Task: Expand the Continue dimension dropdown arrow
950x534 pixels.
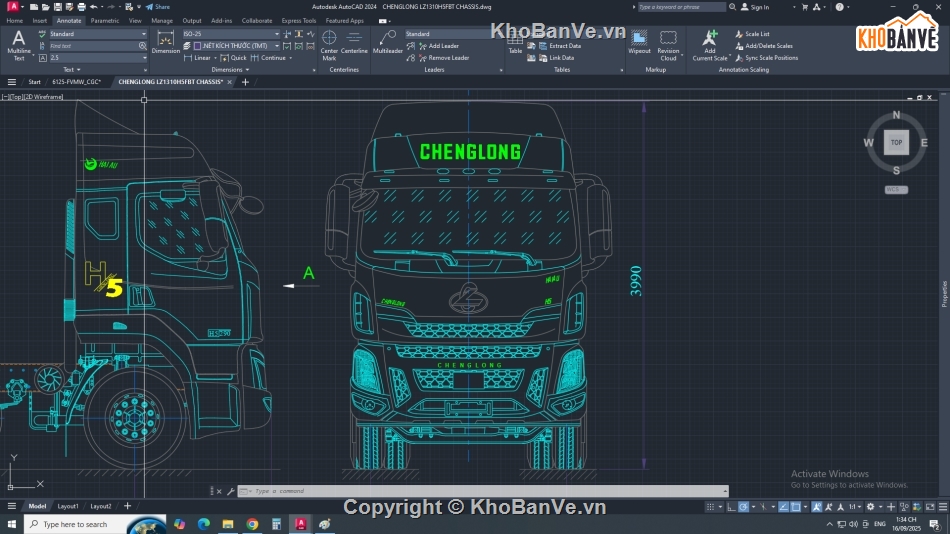Action: click(x=290, y=58)
